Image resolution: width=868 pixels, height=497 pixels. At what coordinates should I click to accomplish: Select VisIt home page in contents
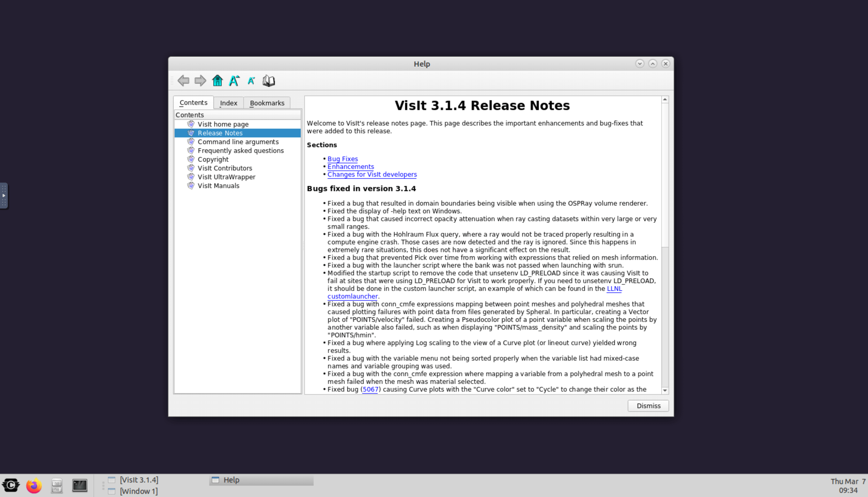223,124
